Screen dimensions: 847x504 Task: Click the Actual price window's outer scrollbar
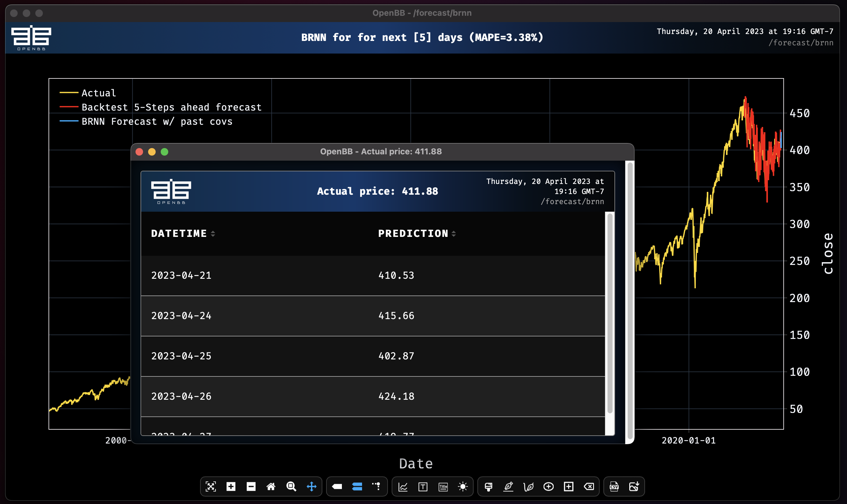(x=630, y=301)
